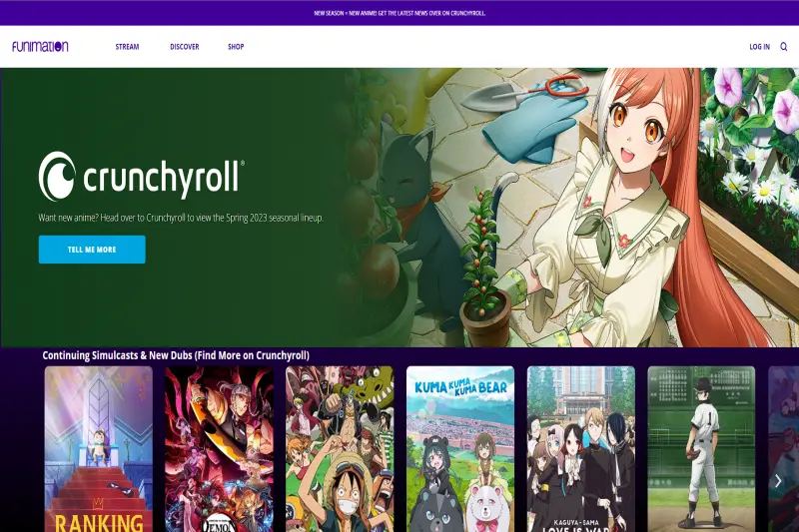This screenshot has height=532, width=799.
Task: Open the baseball pitcher anime poster
Action: pos(702,449)
